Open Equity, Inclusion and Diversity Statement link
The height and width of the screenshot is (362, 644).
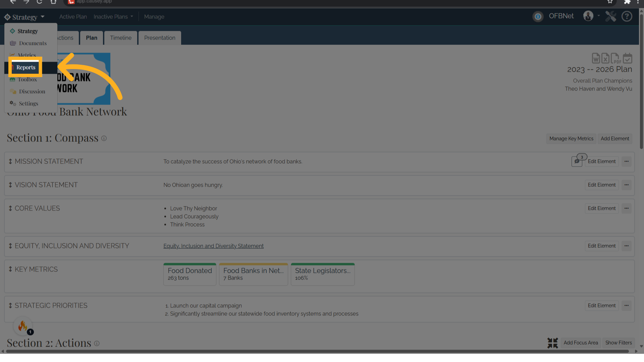[x=213, y=246]
